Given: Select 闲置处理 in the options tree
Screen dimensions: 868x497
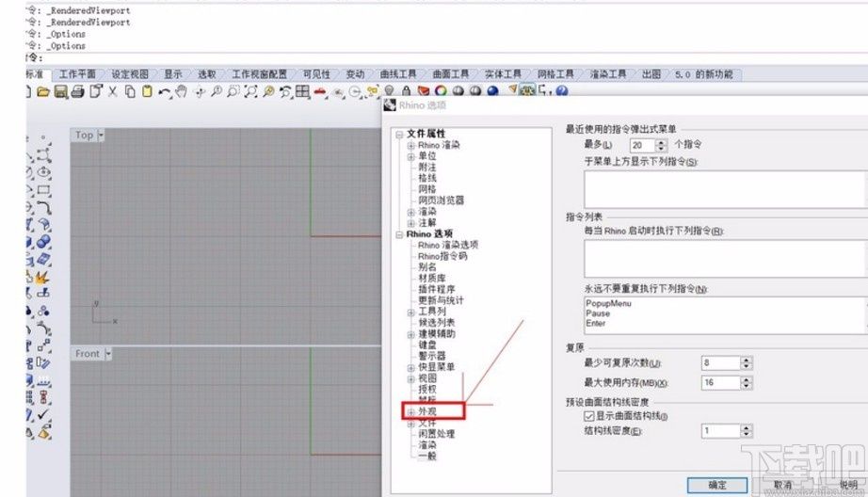Looking at the screenshot, I should 437,434.
